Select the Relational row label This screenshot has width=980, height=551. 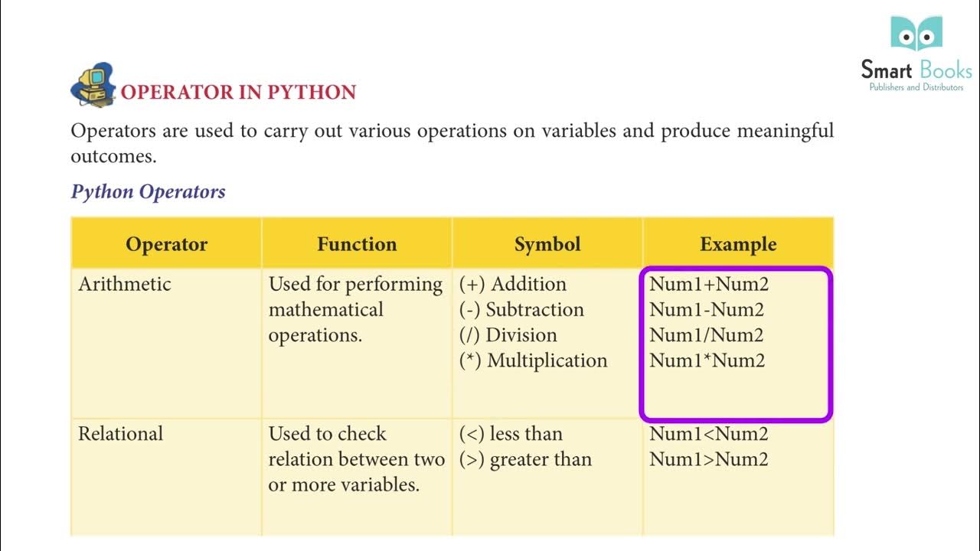click(x=121, y=434)
